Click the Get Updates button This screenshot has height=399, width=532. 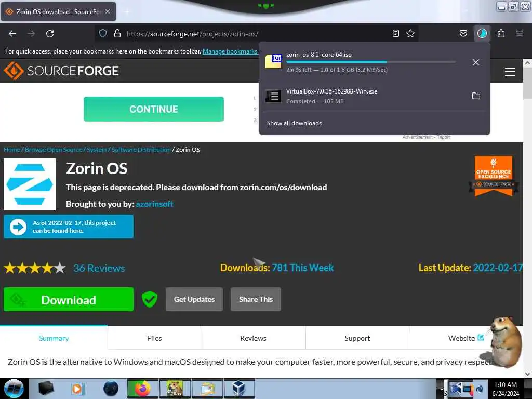pos(194,299)
